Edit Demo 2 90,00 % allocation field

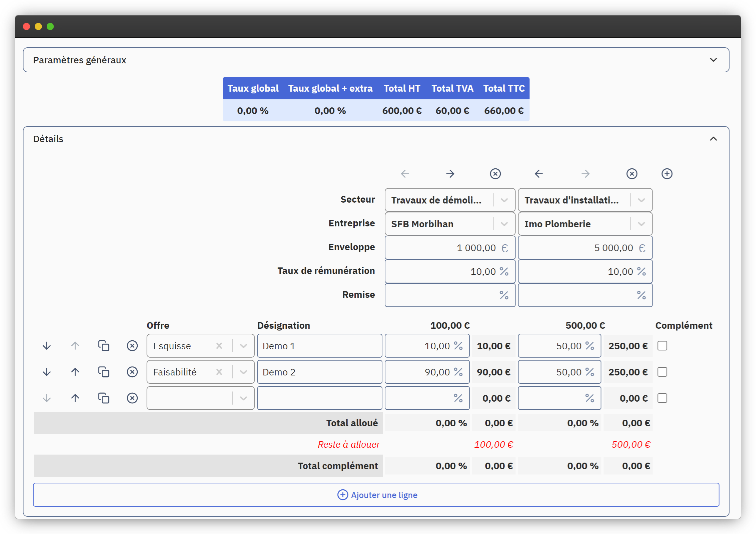click(x=427, y=372)
